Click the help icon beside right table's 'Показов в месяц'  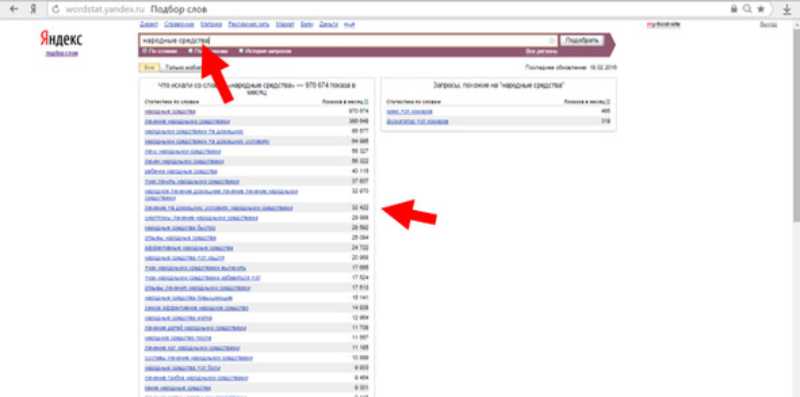(608, 102)
